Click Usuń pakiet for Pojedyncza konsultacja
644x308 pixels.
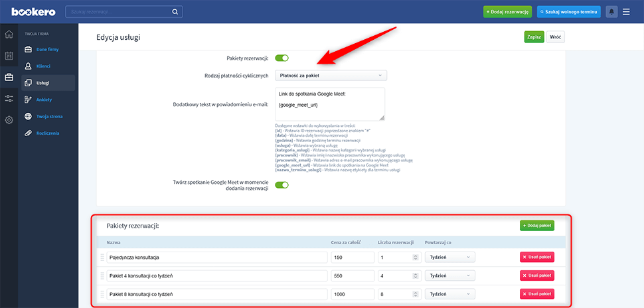pyautogui.click(x=537, y=257)
